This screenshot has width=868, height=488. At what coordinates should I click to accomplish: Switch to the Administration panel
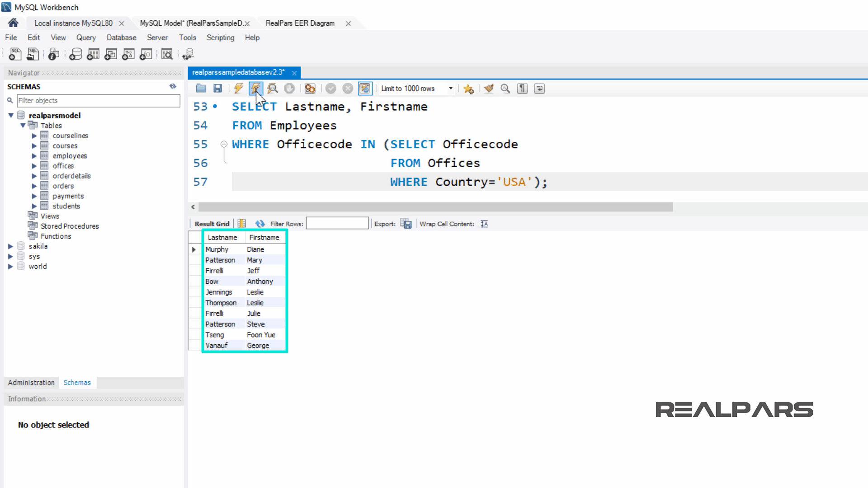[31, 383]
